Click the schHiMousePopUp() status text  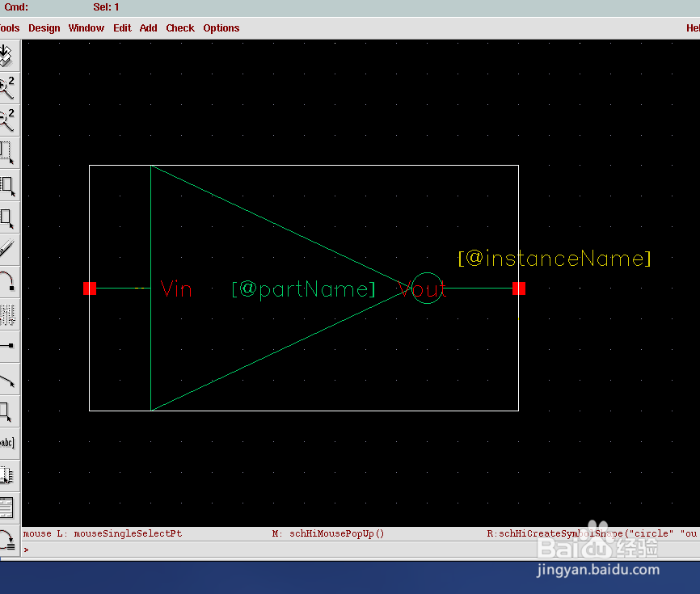[336, 533]
